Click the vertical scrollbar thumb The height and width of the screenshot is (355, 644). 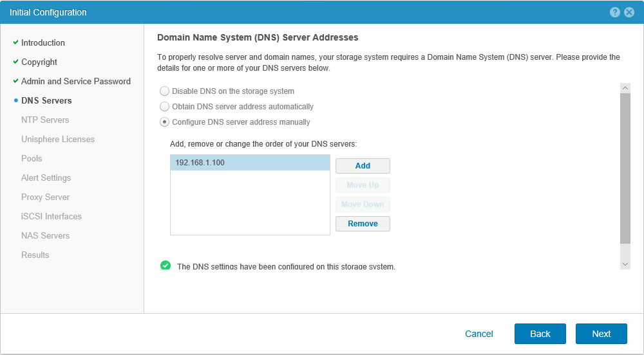click(x=625, y=168)
